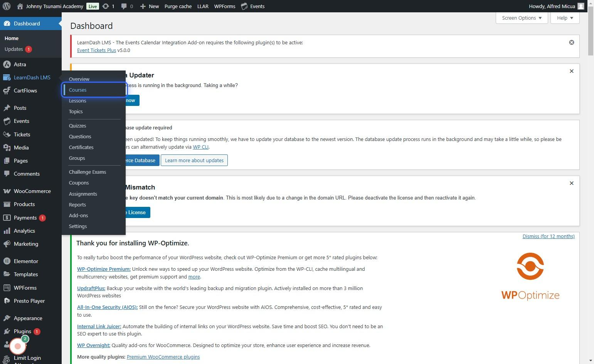Click Learn more about updates button
The height and width of the screenshot is (364, 594).
tap(194, 160)
